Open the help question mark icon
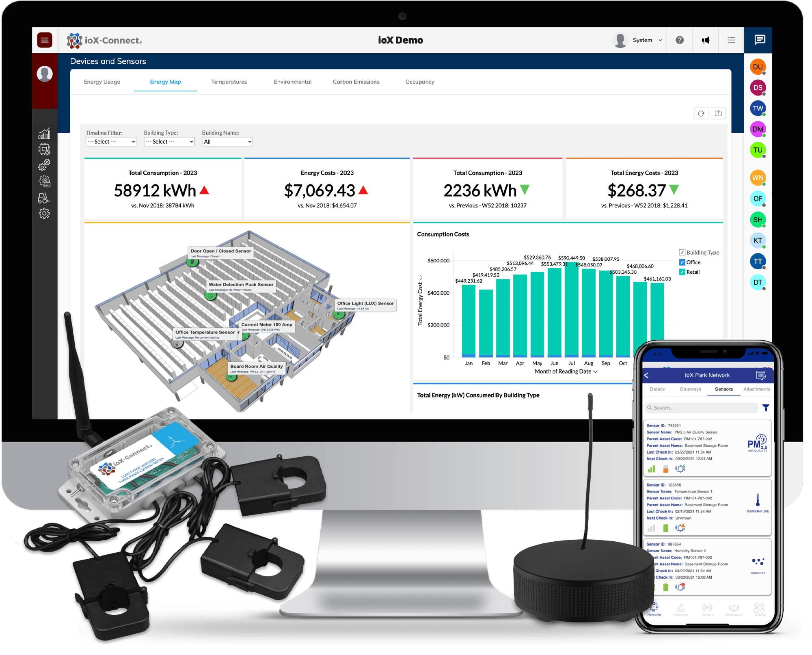 pyautogui.click(x=680, y=40)
